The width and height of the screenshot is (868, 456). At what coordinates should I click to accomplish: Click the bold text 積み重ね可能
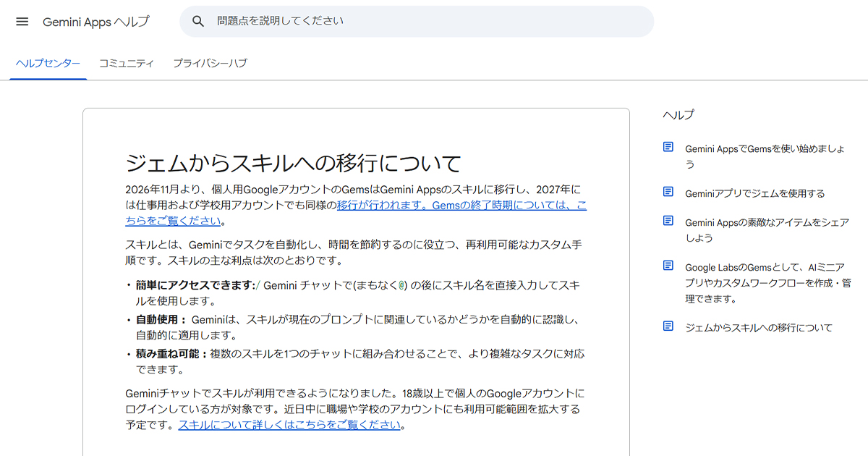tap(167, 354)
